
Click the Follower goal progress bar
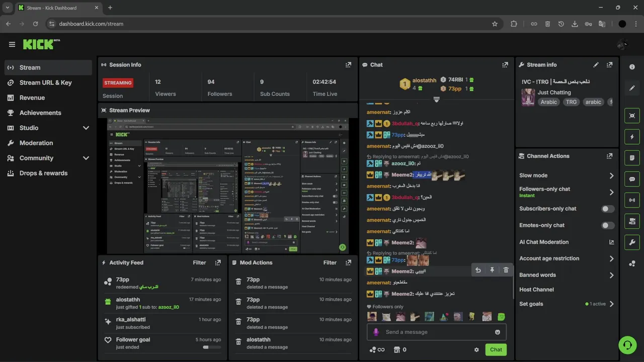point(212,347)
